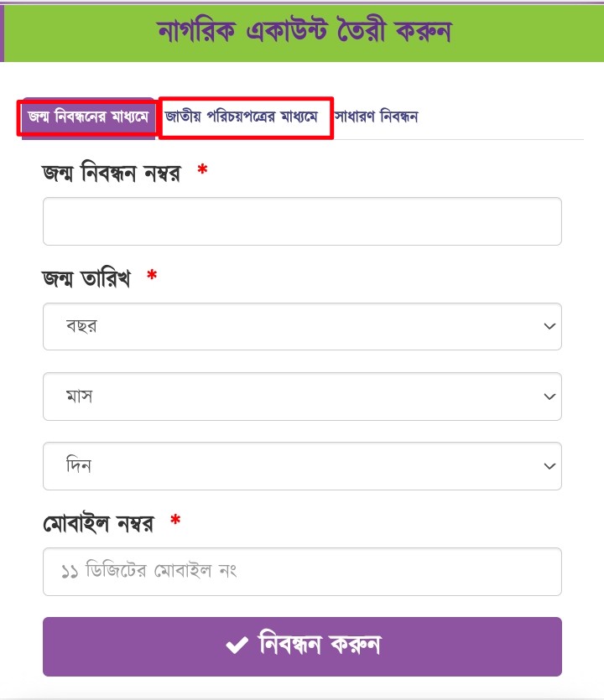Click the chevron arrow of the বছর dropdown
Image resolution: width=604 pixels, height=700 pixels.
[x=549, y=326]
